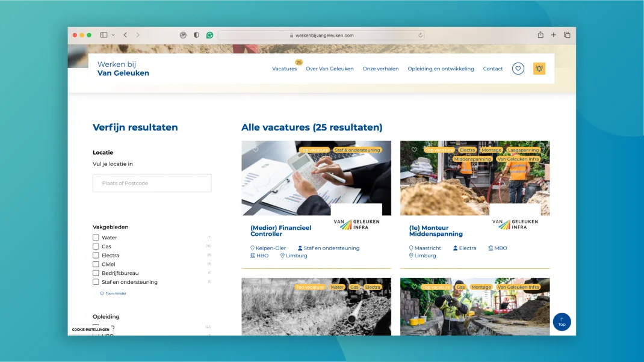Viewport: 644px width, 362px height.
Task: Click the Maastricht location text
Action: [427, 248]
